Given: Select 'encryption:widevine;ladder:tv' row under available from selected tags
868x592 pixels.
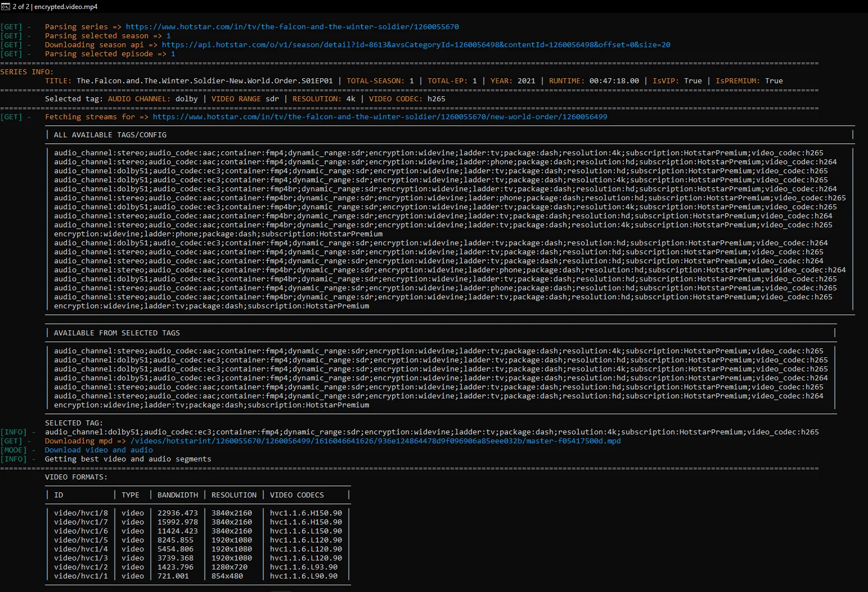Looking at the screenshot, I should point(212,405).
